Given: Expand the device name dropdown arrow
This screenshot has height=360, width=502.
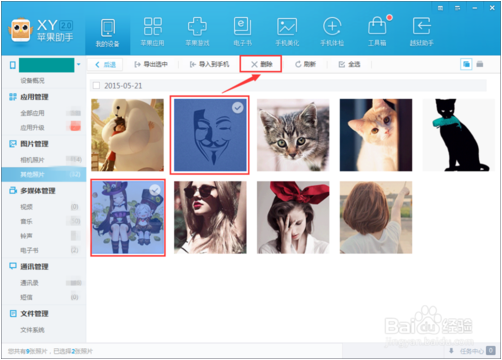Looking at the screenshot, I should coord(79,64).
